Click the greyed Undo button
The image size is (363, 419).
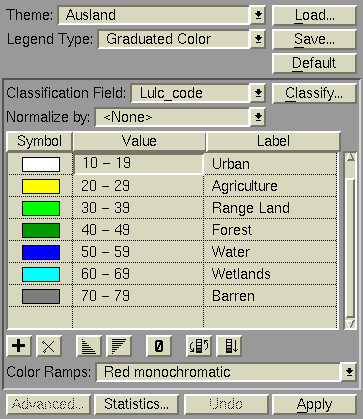coord(226,404)
